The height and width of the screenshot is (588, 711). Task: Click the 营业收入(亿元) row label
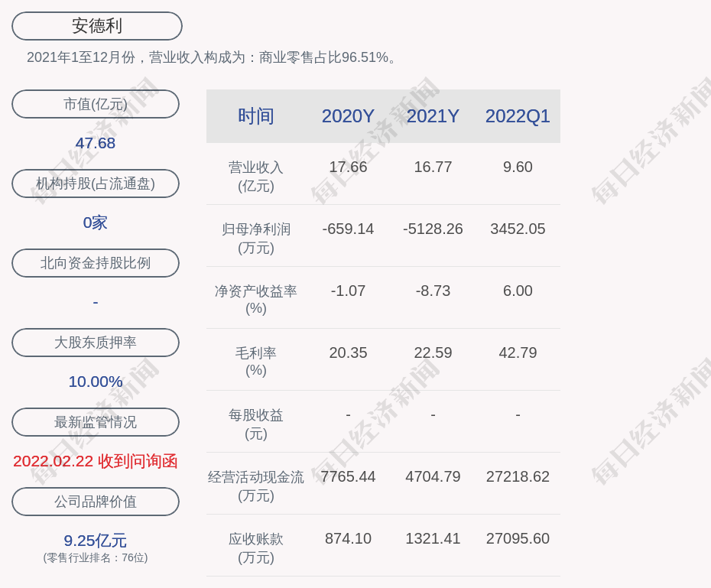[x=256, y=176]
